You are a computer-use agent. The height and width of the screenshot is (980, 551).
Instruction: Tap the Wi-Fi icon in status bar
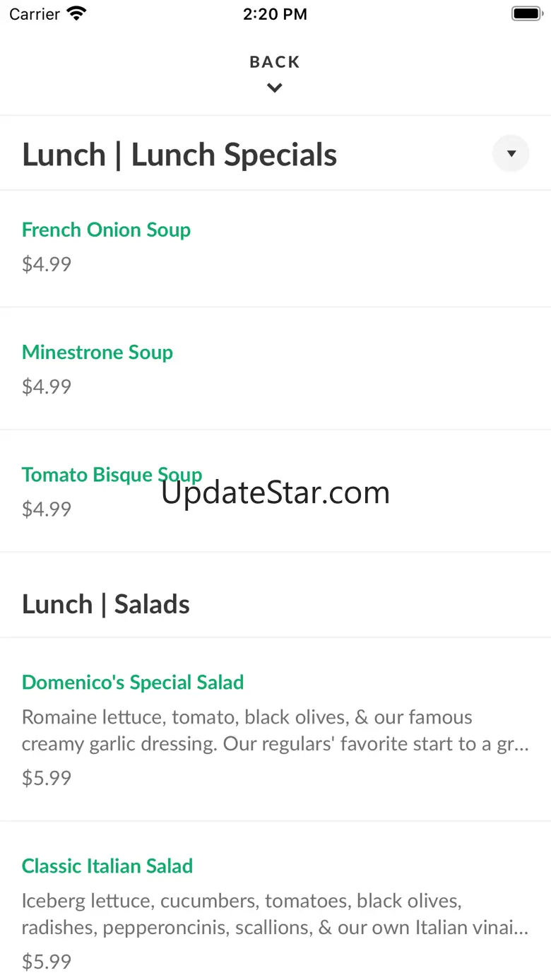tap(76, 13)
